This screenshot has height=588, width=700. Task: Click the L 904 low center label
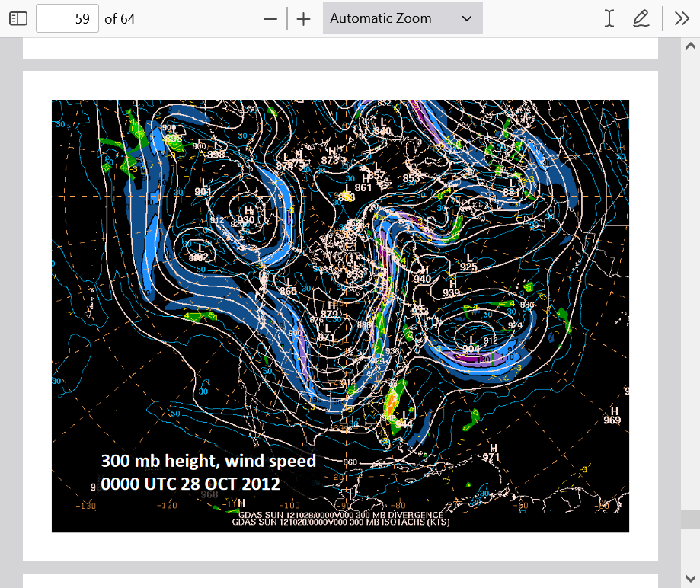tap(471, 345)
